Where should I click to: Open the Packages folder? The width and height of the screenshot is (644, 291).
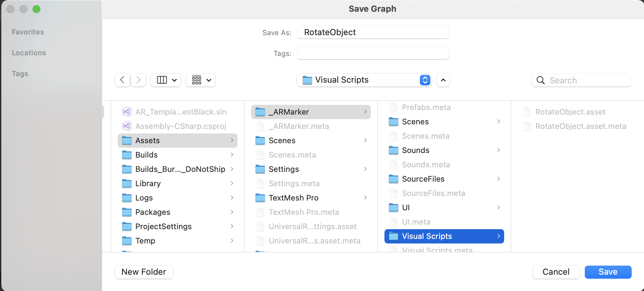point(153,212)
